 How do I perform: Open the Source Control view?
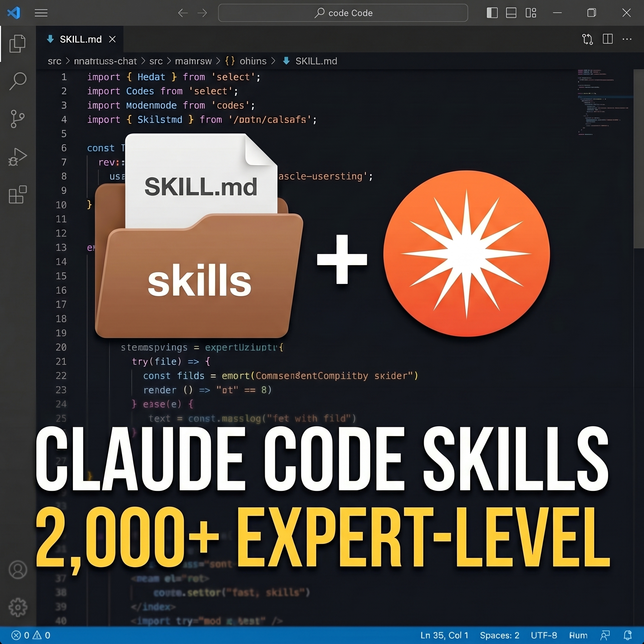point(18,119)
